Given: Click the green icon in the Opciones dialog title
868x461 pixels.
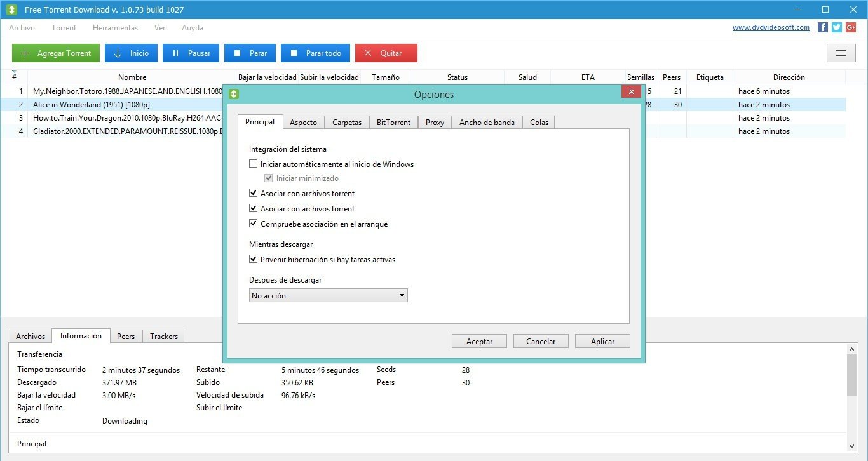Looking at the screenshot, I should tap(234, 94).
